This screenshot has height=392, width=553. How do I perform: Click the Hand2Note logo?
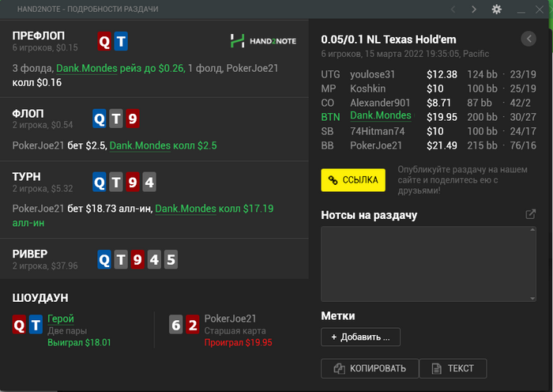point(263,41)
